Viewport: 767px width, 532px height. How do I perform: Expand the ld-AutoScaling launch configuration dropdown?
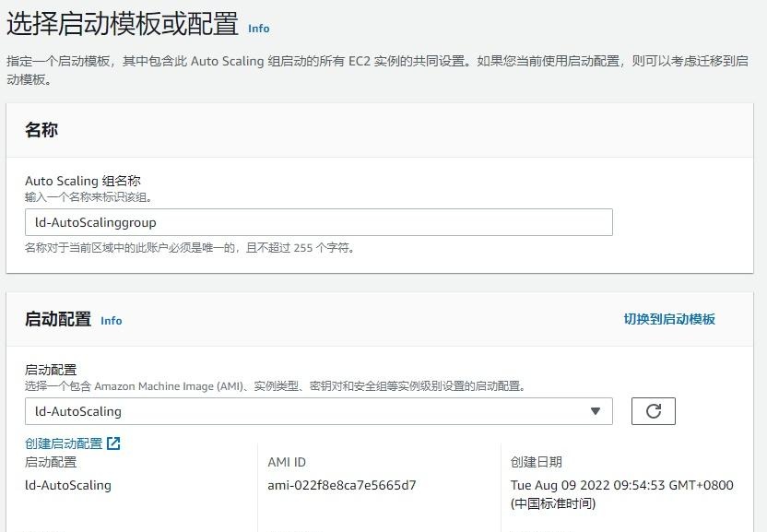(x=318, y=411)
